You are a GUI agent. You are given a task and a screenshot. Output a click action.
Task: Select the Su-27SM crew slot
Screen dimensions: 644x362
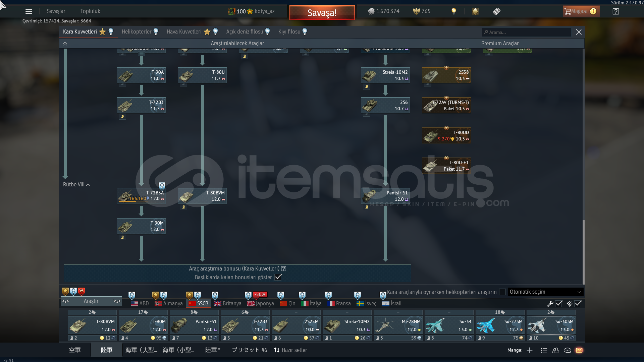[x=500, y=325]
